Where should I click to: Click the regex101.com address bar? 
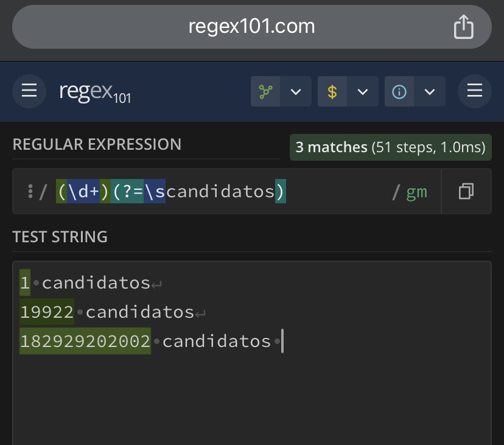coord(251,27)
